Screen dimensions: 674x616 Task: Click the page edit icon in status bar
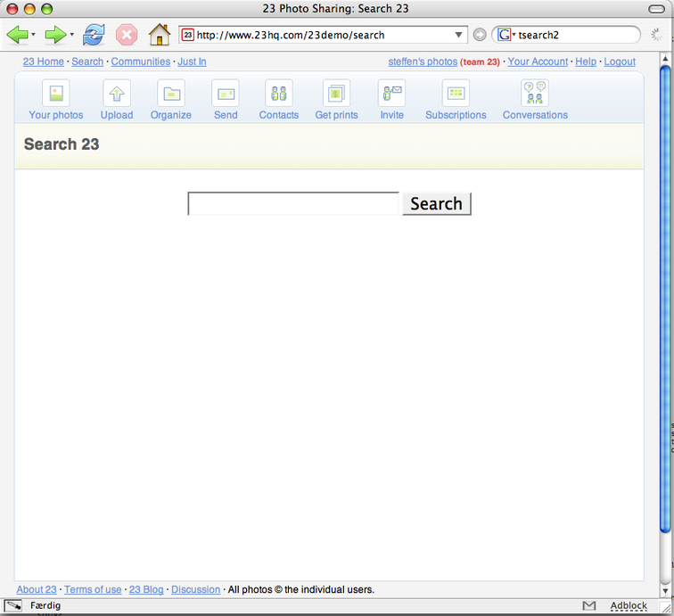click(x=12, y=605)
